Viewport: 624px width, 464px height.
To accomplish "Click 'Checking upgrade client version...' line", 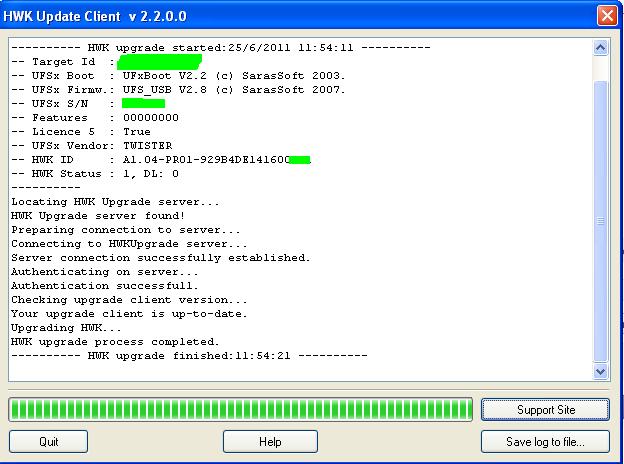I will [x=129, y=300].
